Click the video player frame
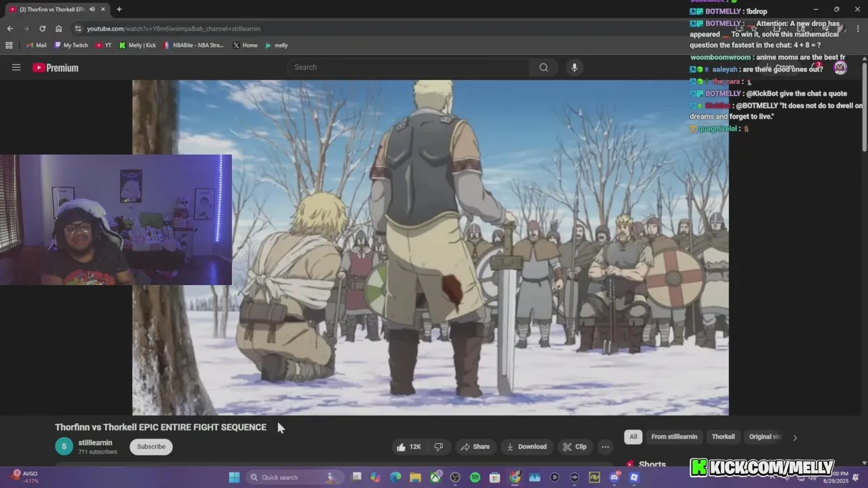The height and width of the screenshot is (488, 868). 431,247
